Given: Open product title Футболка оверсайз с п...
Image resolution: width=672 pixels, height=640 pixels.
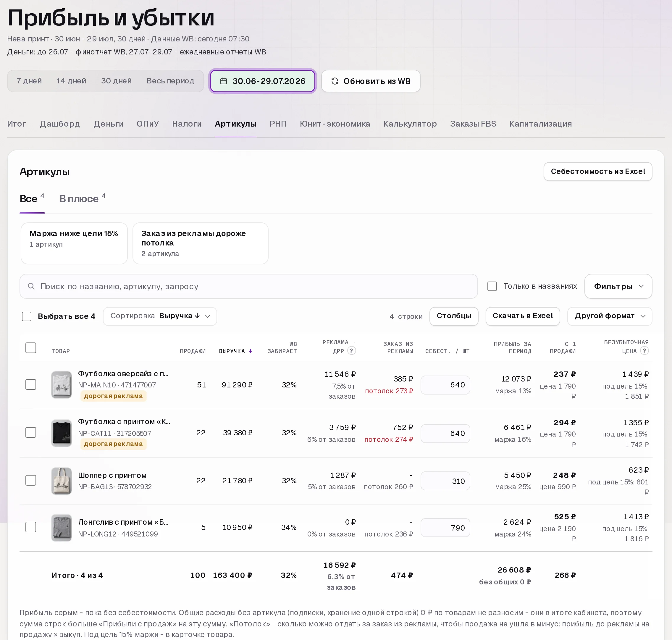Looking at the screenshot, I should pos(123,374).
